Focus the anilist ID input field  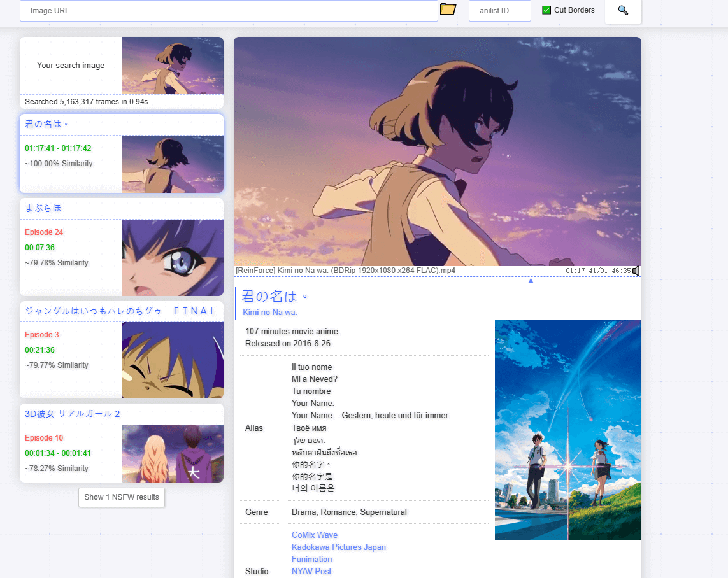(x=499, y=11)
